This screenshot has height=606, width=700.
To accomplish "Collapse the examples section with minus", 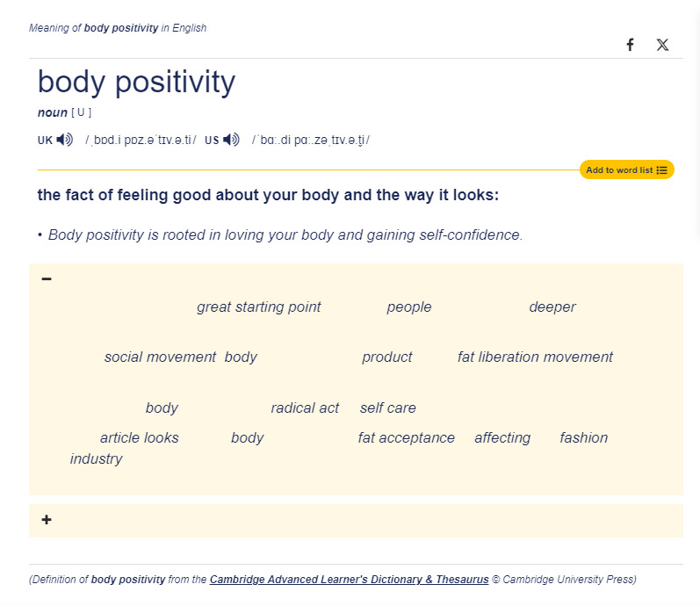I will pos(47,279).
